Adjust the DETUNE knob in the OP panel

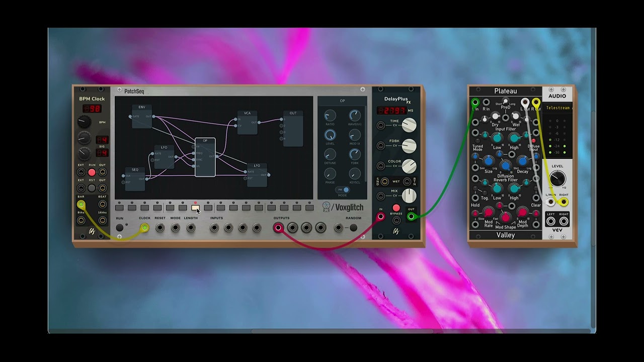(330, 154)
